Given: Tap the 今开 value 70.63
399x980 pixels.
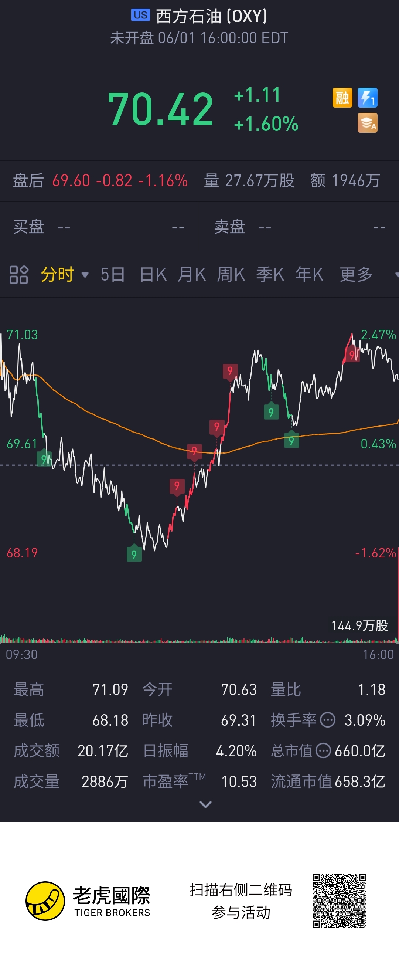Looking at the screenshot, I should 239,689.
